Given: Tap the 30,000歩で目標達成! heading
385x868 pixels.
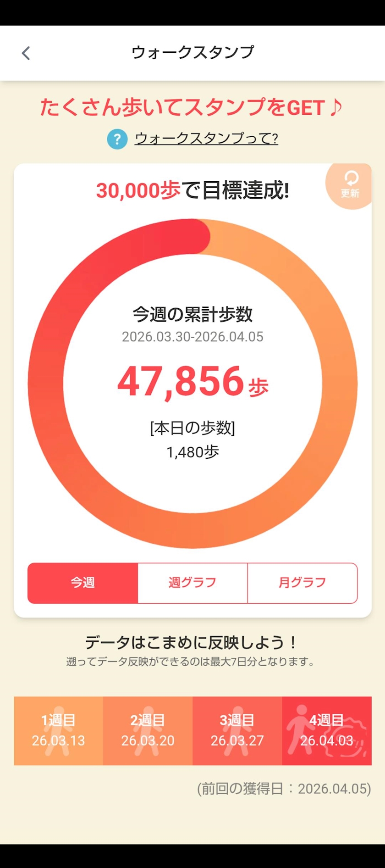Looking at the screenshot, I should coord(192,190).
